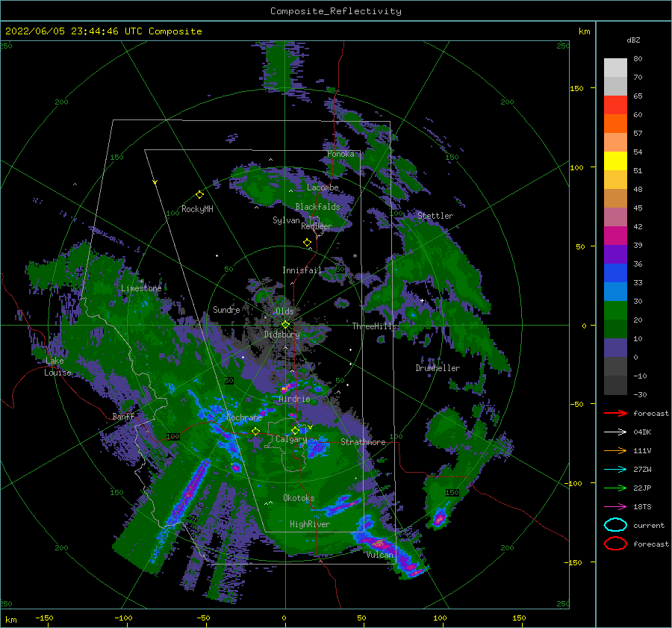Select the magenta 18TS arrow in legend
The image size is (672, 628).
pos(615,506)
